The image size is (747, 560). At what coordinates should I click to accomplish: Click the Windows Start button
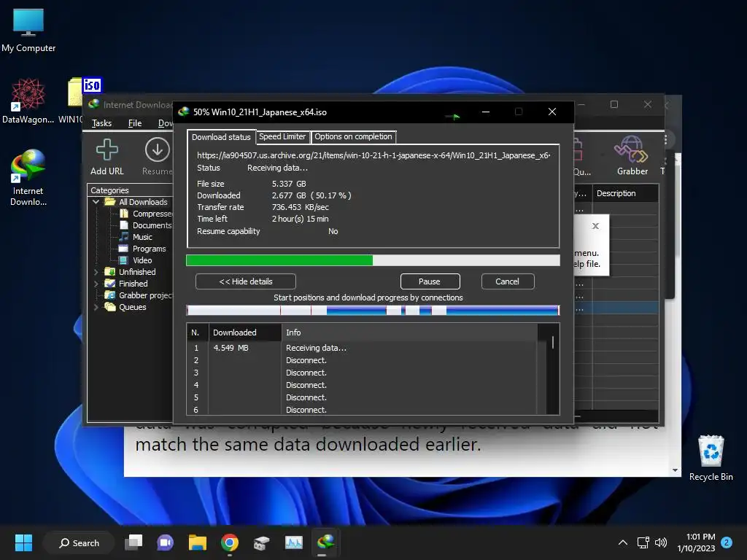point(23,542)
